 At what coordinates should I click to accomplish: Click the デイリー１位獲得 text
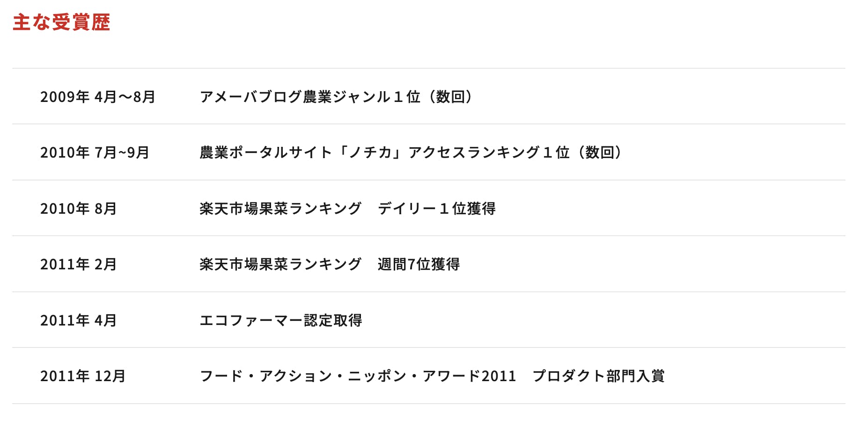[436, 209]
